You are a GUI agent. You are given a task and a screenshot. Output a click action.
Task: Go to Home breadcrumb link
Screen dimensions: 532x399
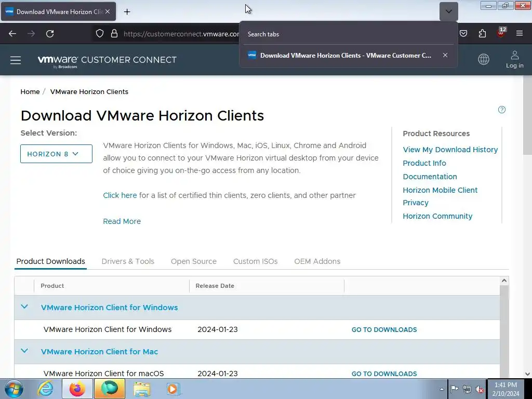point(30,91)
